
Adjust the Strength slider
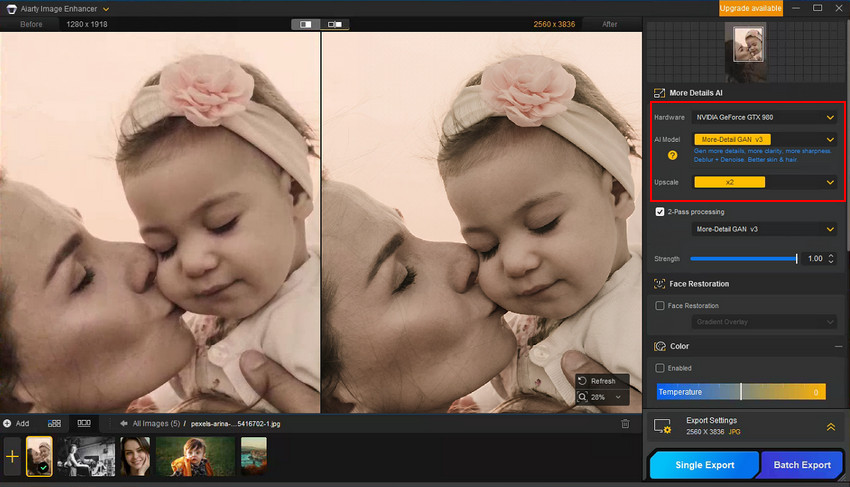point(744,259)
